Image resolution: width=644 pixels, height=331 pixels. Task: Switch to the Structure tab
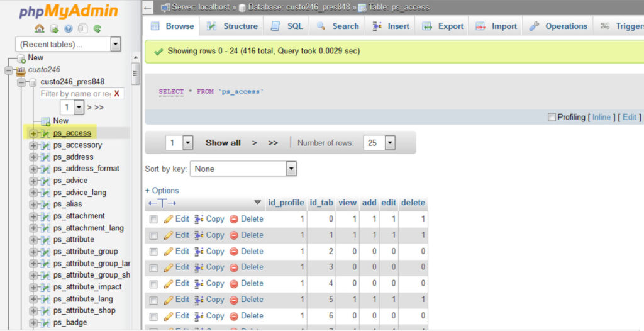[x=232, y=26]
